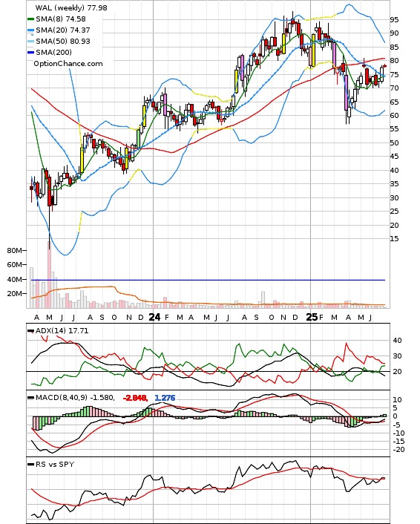
Task: Click the 20 level on ADX axis
Action: pos(397,371)
